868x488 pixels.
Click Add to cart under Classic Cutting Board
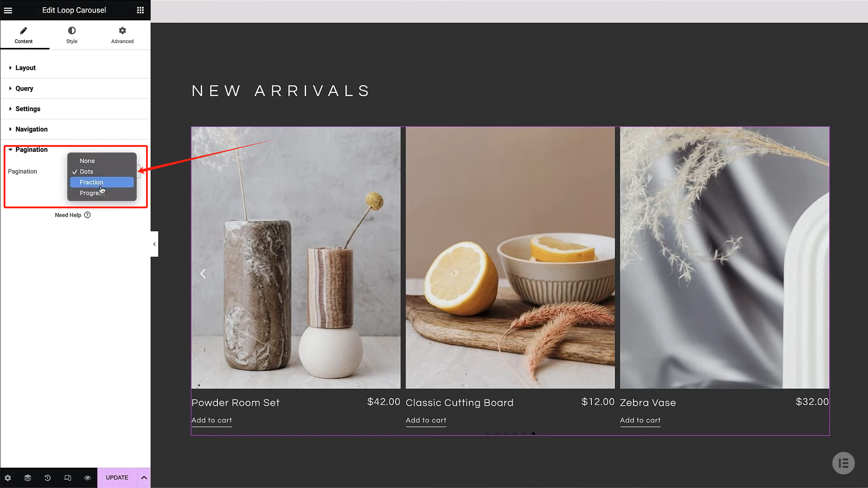tap(426, 420)
